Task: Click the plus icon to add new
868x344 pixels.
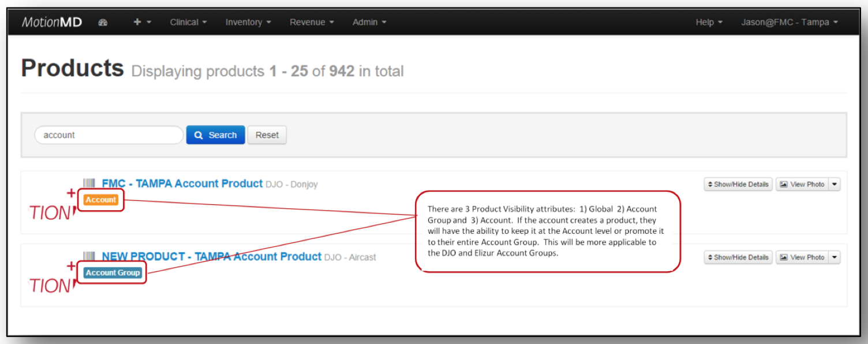Action: 142,23
